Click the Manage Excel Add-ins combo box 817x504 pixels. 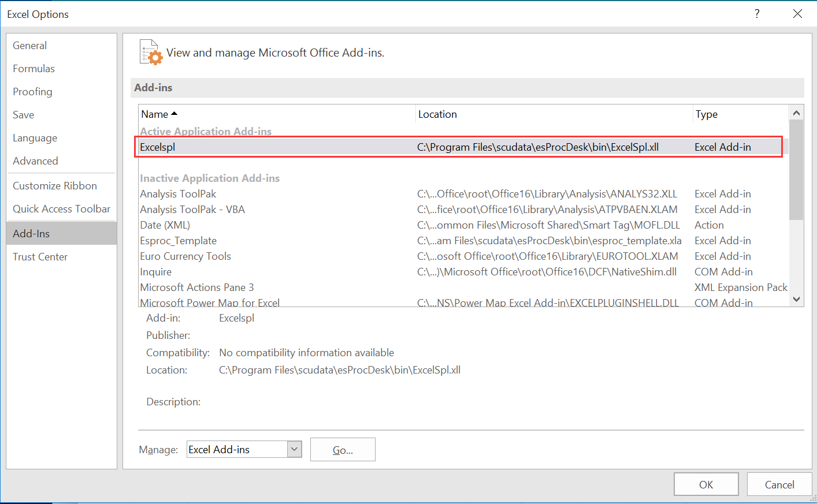pos(237,449)
